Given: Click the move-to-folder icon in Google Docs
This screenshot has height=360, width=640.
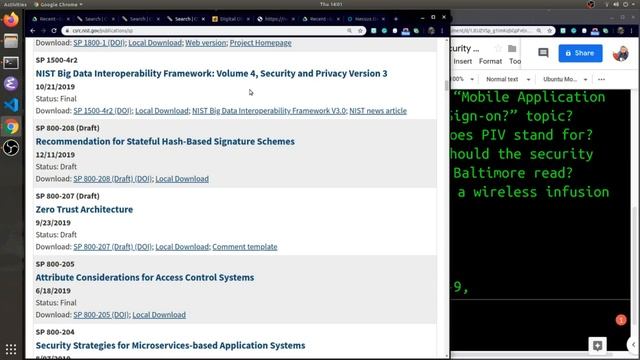Looking at the screenshot, I should point(512,48).
